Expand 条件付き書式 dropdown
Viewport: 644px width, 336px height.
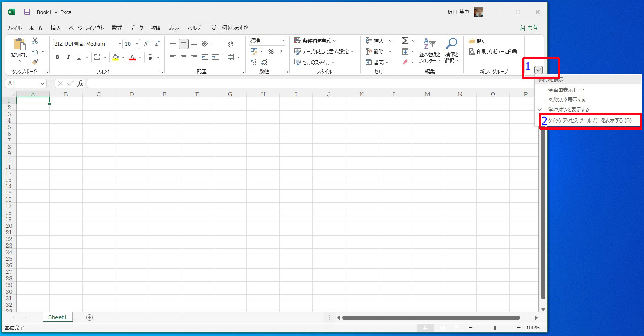(334, 41)
